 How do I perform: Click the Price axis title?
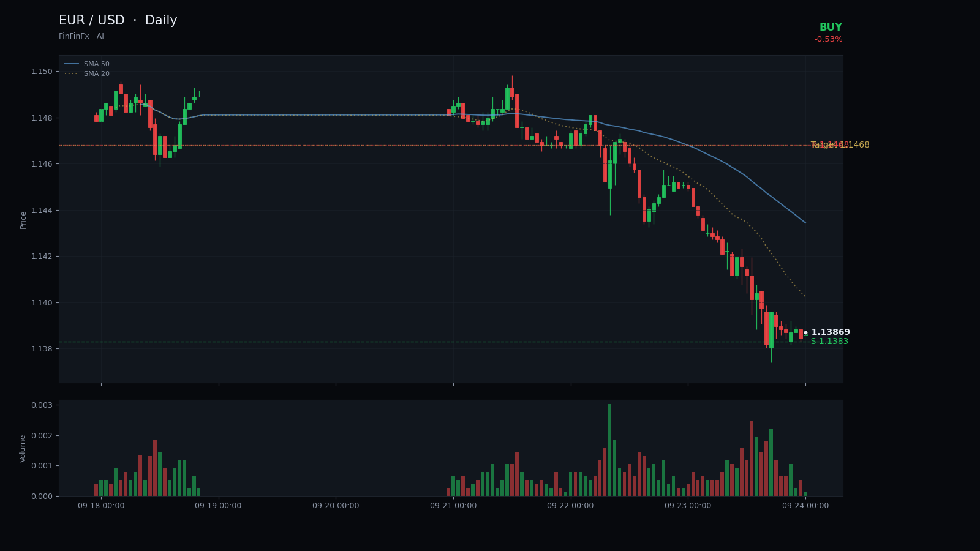(23, 220)
